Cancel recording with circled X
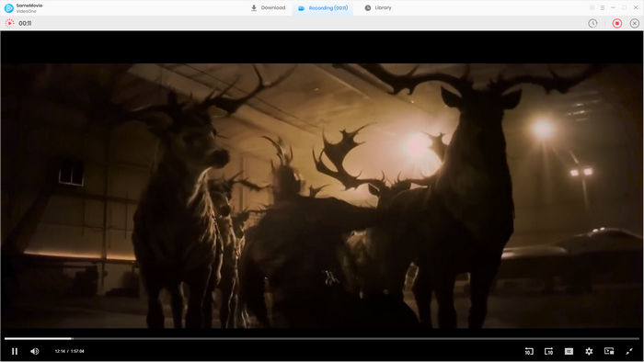 click(x=635, y=23)
